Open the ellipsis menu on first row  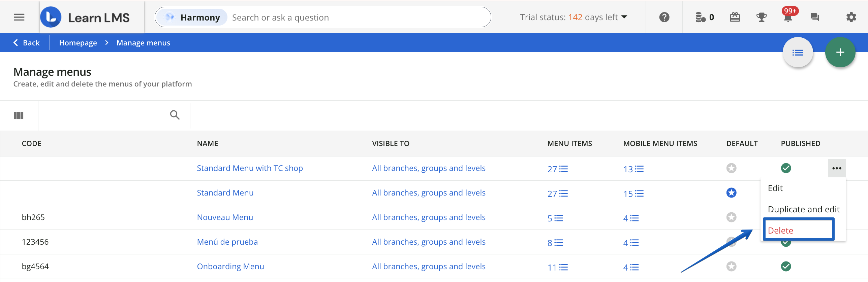(x=837, y=168)
